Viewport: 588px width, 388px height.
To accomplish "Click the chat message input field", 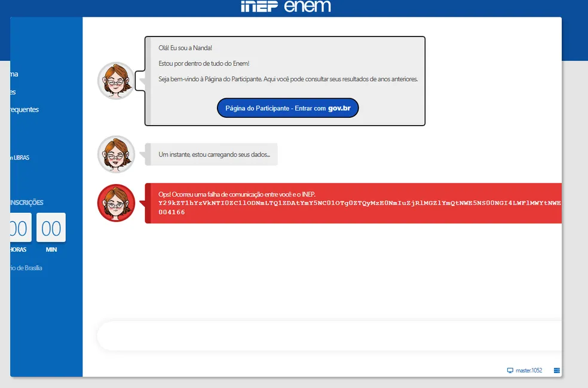I will pos(329,335).
